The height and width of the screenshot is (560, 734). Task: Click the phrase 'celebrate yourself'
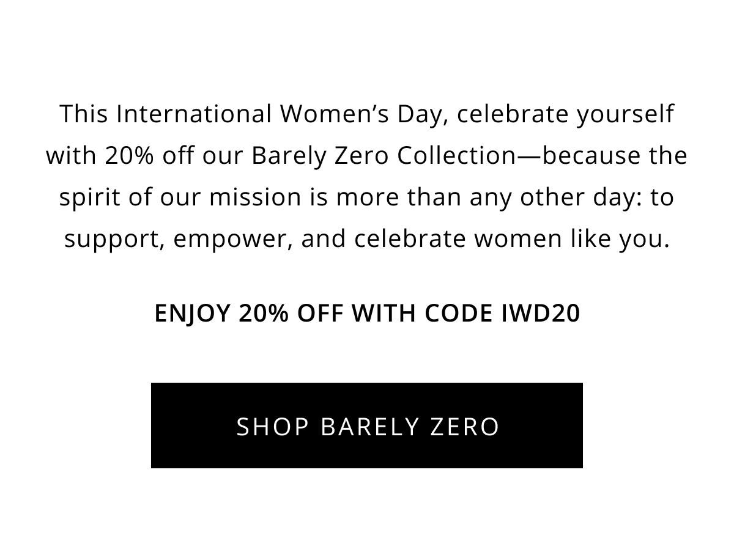point(565,114)
